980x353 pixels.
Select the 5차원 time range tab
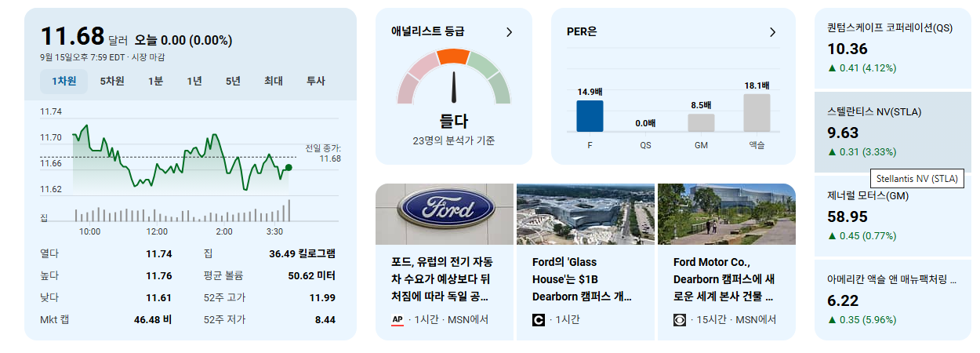point(112,81)
